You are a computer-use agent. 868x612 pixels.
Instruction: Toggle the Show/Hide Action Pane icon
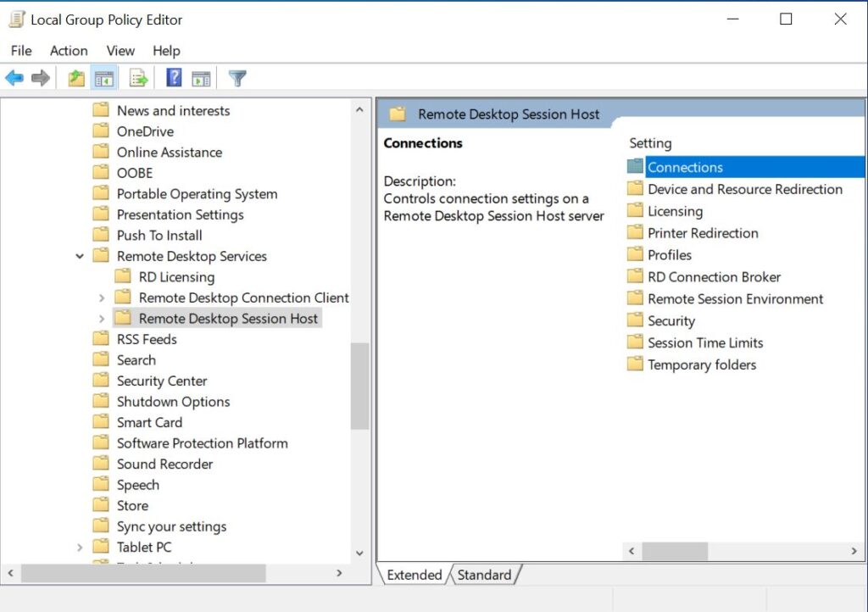tap(201, 77)
